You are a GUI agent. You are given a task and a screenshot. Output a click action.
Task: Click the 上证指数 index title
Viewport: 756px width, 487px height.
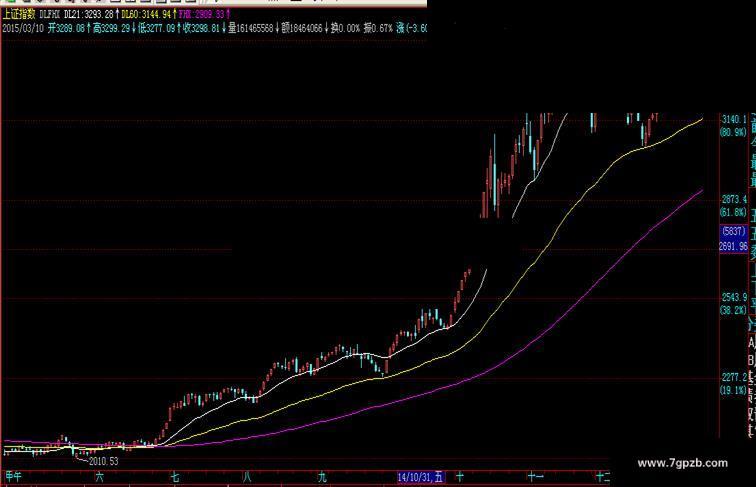click(19, 14)
